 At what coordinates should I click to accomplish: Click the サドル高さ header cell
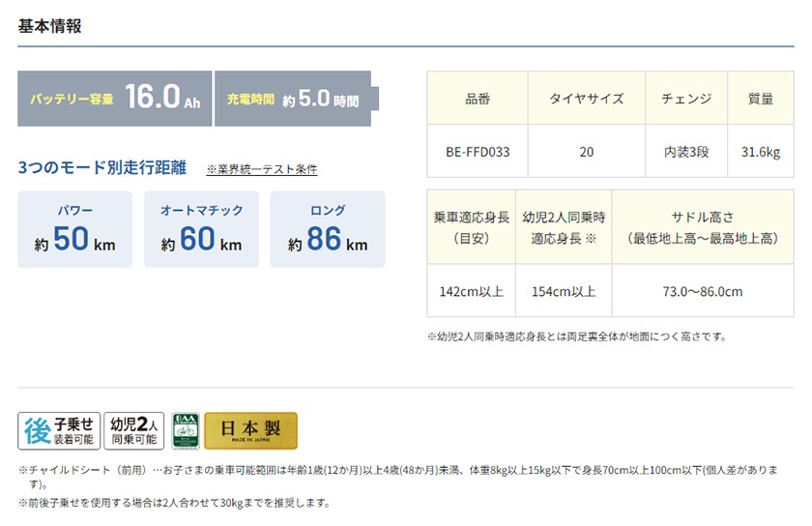pyautogui.click(x=703, y=227)
